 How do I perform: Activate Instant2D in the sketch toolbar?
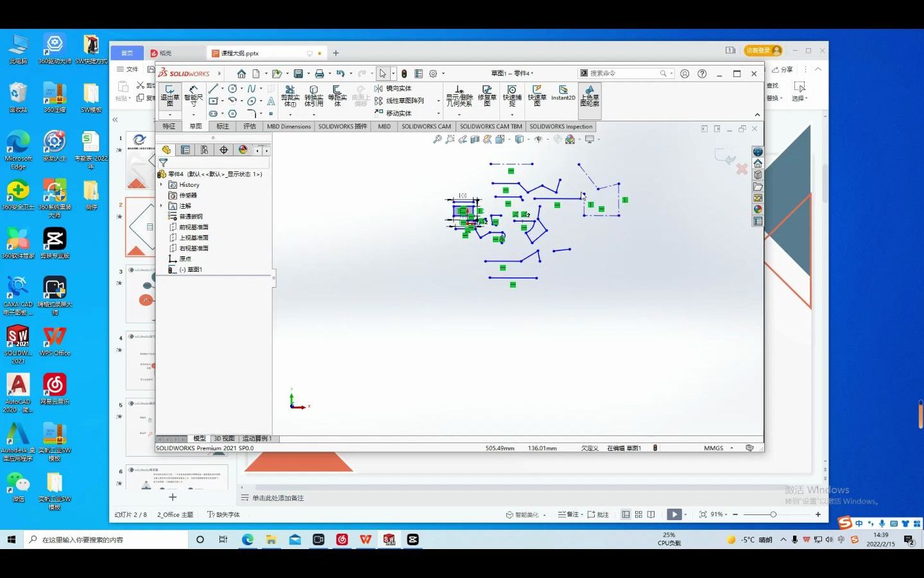pyautogui.click(x=563, y=98)
